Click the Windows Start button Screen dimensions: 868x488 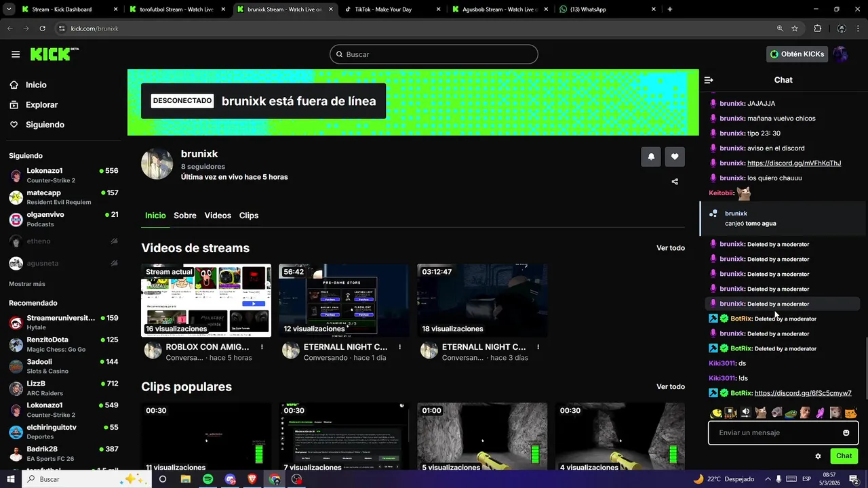pyautogui.click(x=12, y=479)
